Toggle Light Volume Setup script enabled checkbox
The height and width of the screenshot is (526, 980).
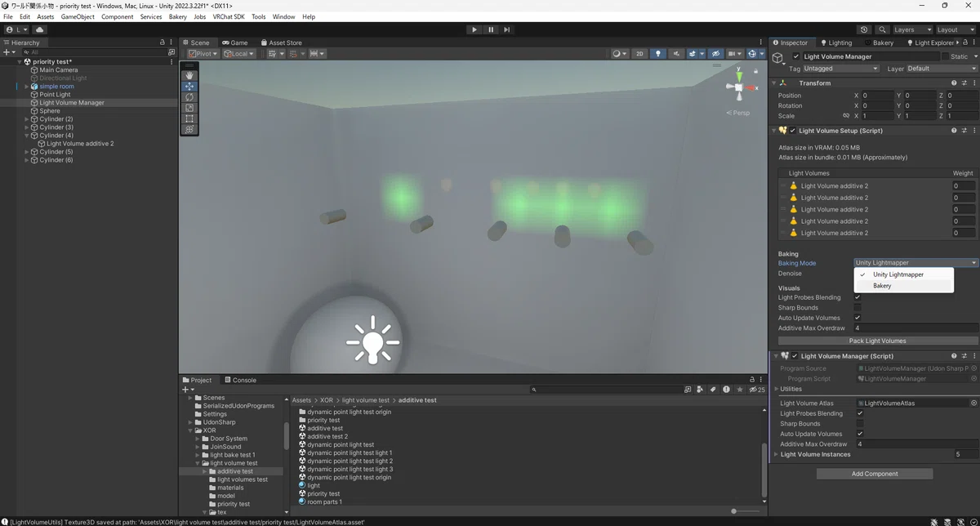click(793, 131)
